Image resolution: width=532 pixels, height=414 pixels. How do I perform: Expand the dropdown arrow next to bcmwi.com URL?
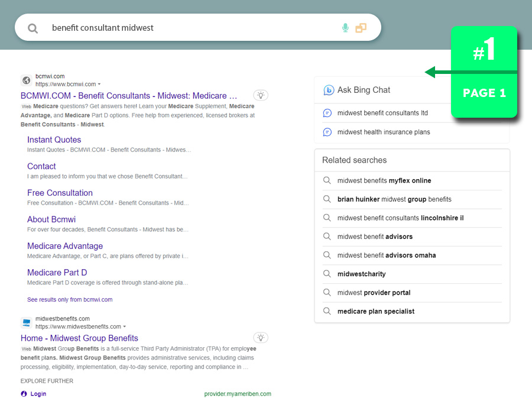pyautogui.click(x=99, y=84)
